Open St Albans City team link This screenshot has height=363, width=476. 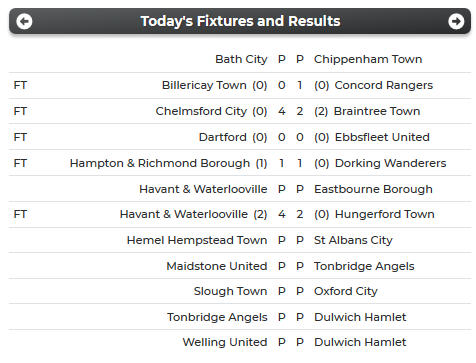click(353, 240)
